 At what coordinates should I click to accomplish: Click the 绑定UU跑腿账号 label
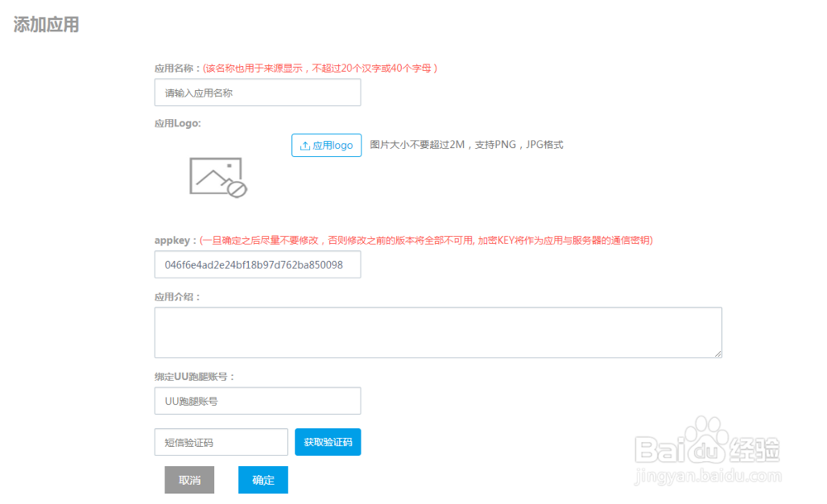pyautogui.click(x=194, y=377)
